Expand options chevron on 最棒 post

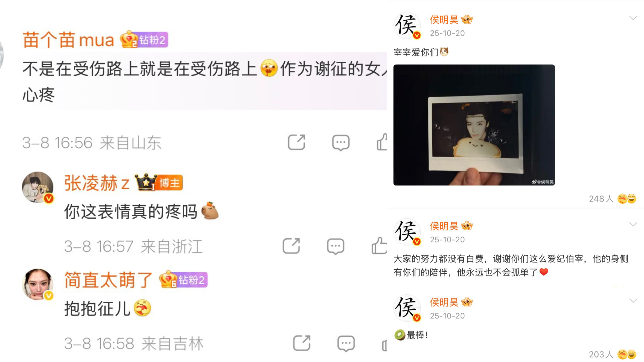(x=633, y=301)
